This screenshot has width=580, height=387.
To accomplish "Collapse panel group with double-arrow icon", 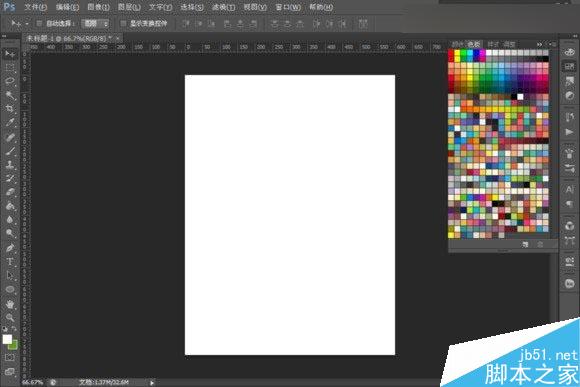I will [540, 44].
